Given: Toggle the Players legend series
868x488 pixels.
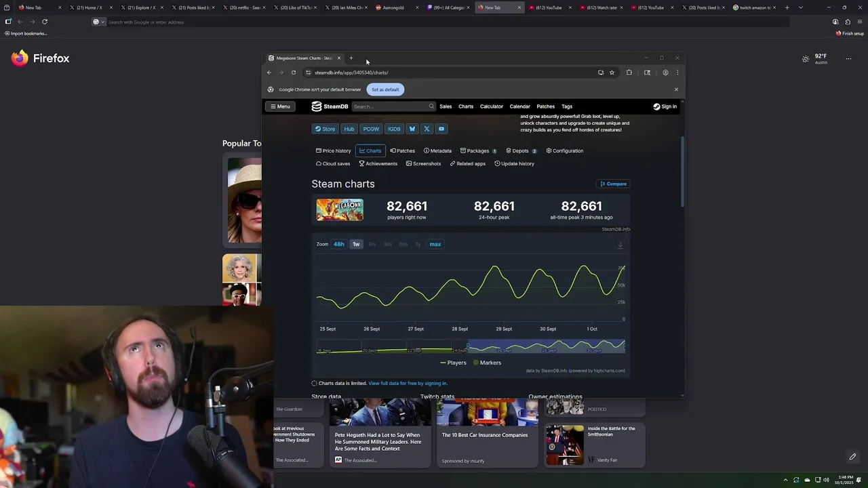Looking at the screenshot, I should click(453, 363).
